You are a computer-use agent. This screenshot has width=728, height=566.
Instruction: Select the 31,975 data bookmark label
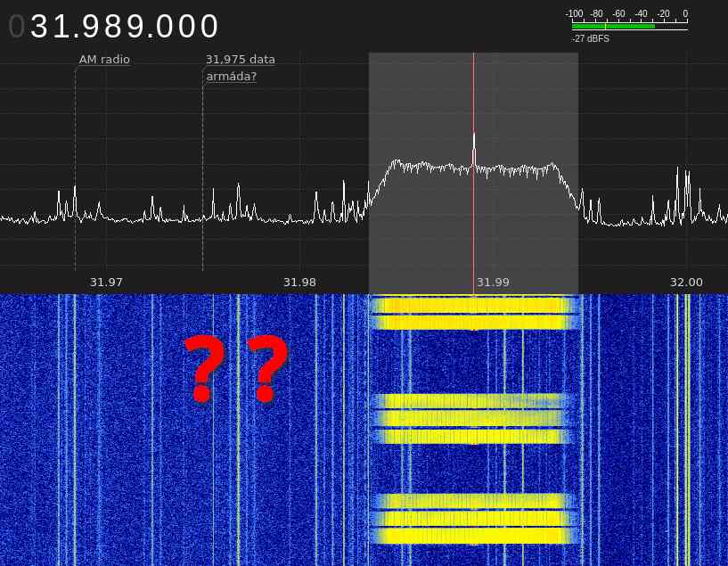point(240,60)
